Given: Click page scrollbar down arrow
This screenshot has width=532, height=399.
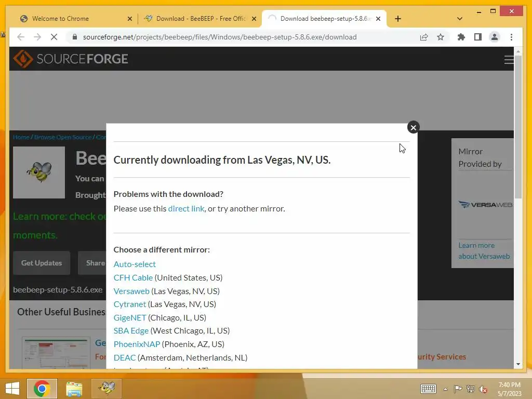Looking at the screenshot, I should 518,364.
